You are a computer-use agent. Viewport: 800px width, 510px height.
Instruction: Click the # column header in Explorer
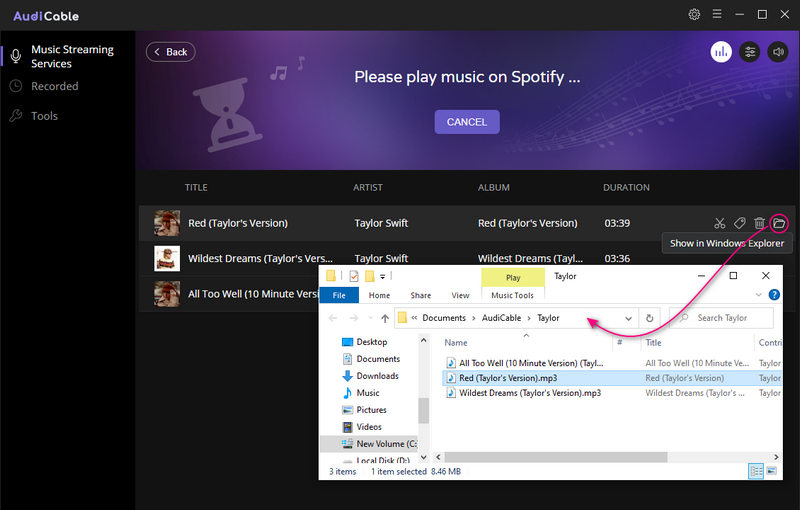[x=619, y=342]
